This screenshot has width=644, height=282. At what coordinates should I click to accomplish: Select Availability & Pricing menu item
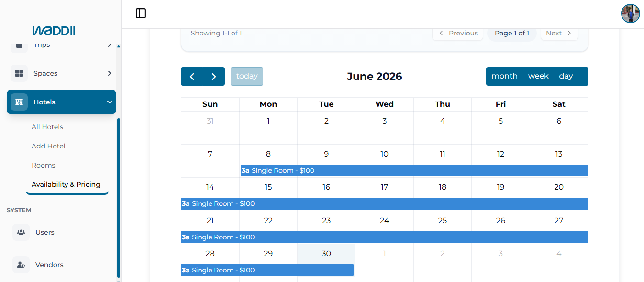click(x=66, y=184)
